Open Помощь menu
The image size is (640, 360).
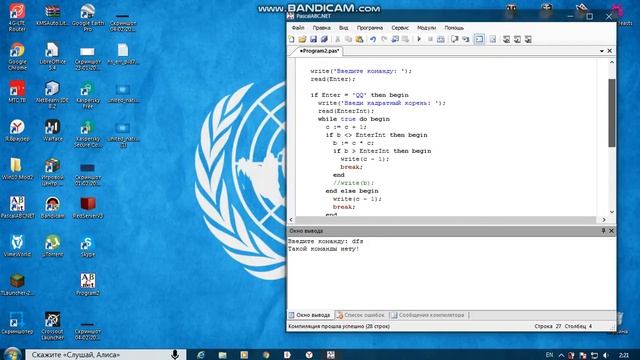[x=454, y=28]
